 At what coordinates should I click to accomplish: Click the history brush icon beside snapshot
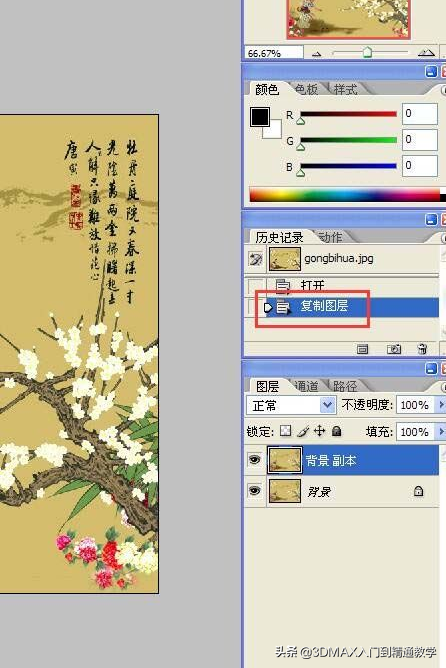[256, 259]
